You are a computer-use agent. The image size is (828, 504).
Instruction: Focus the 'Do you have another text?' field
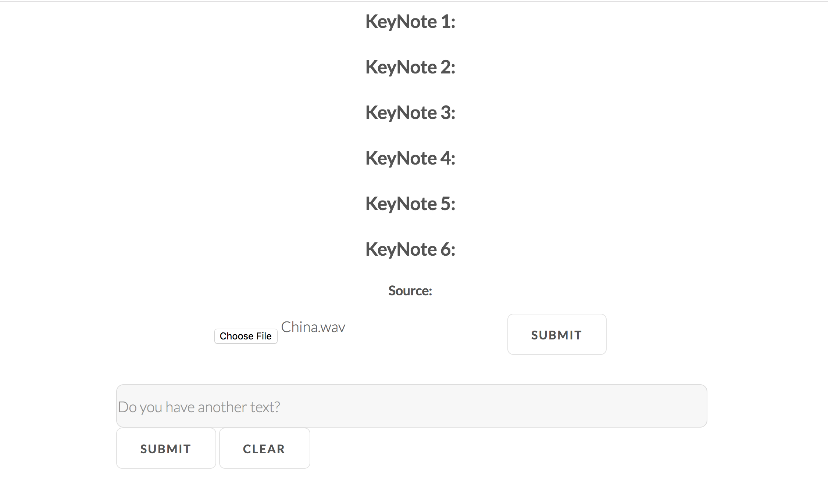[x=411, y=406]
